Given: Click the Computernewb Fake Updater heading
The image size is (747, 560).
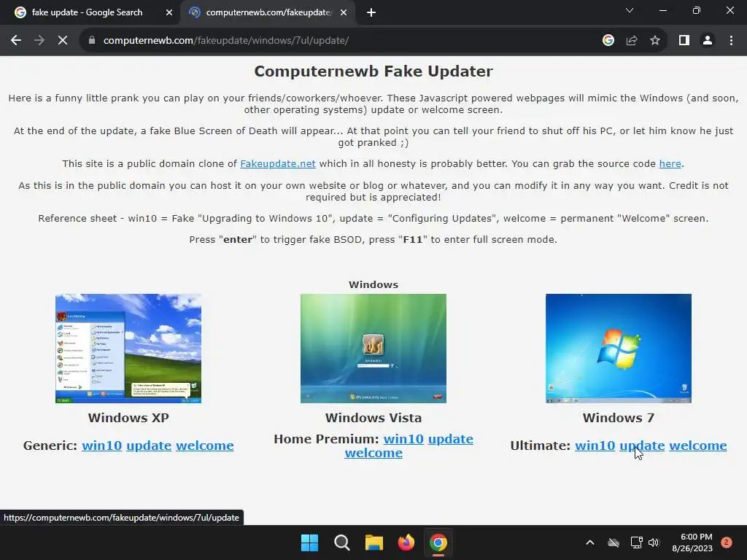Looking at the screenshot, I should pyautogui.click(x=373, y=71).
